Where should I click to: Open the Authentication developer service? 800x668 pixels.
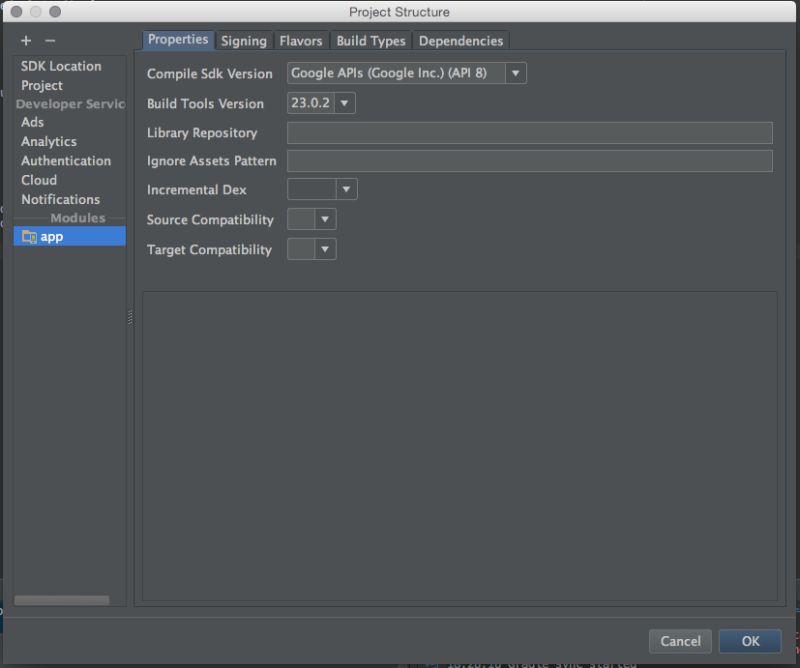(66, 160)
